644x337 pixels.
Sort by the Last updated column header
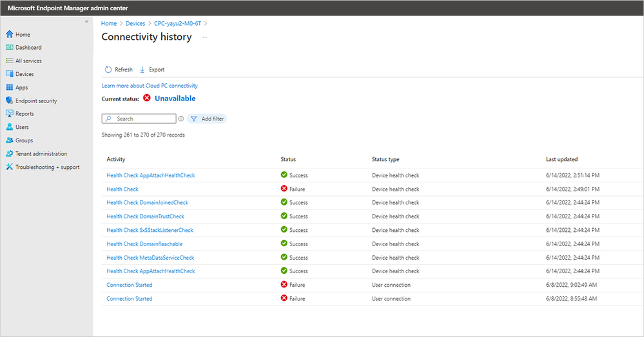click(562, 159)
